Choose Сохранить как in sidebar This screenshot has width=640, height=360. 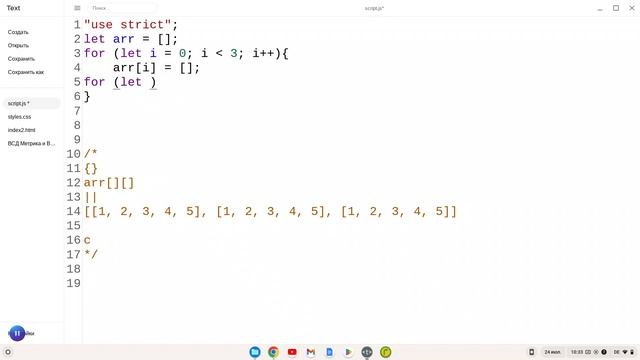click(x=26, y=72)
